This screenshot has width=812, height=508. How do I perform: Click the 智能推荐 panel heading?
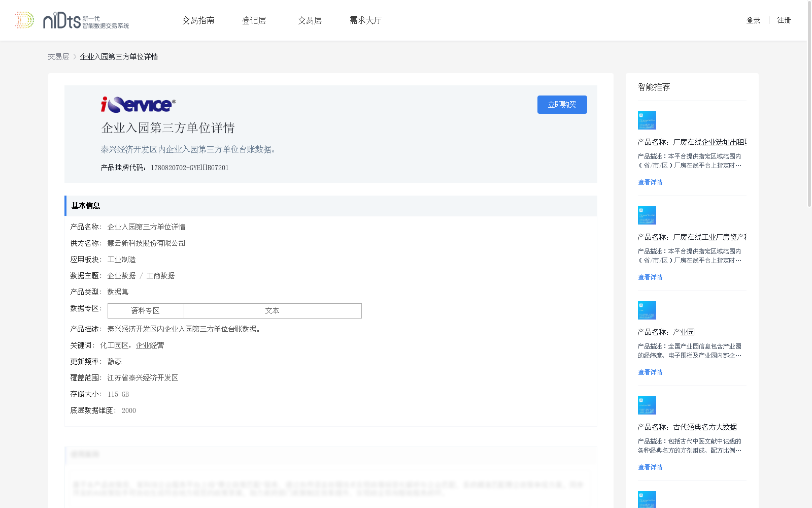click(x=654, y=87)
